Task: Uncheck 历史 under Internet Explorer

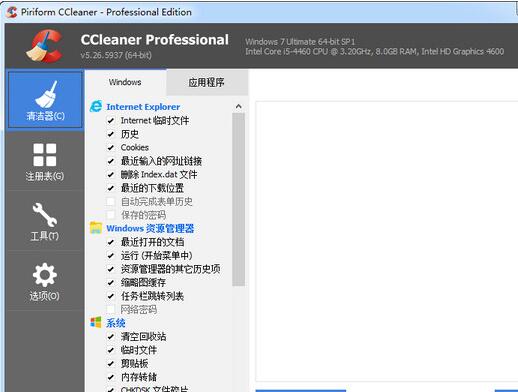Action: point(111,134)
